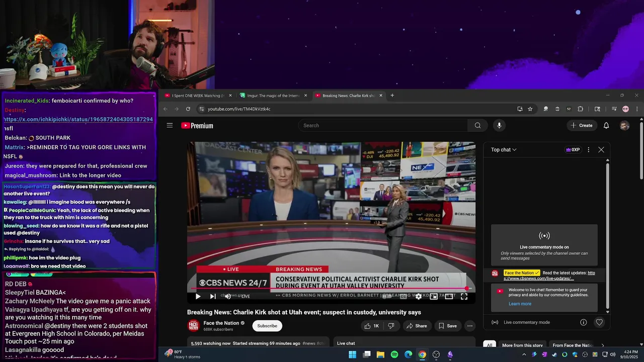Like the video with thumbs up
The height and width of the screenshot is (362, 644).
pos(372,326)
